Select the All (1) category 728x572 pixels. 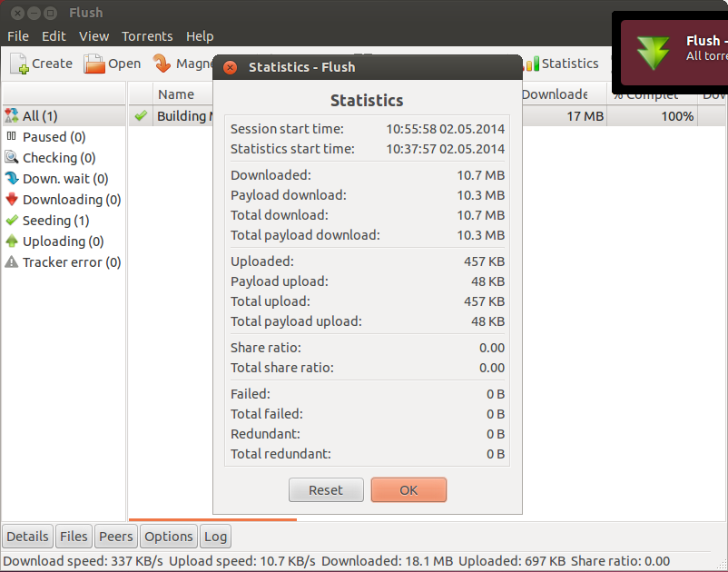64,116
